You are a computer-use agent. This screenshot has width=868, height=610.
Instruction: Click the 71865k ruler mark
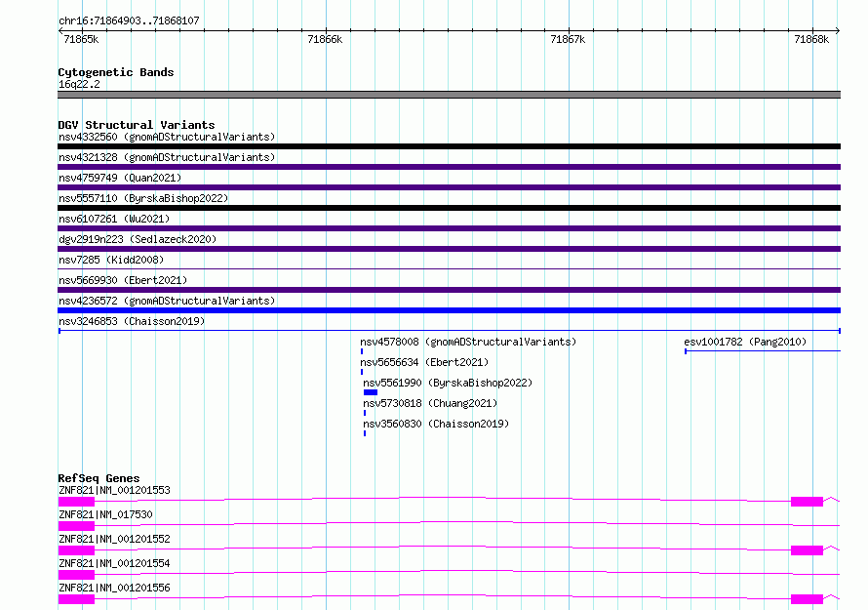pyautogui.click(x=81, y=39)
